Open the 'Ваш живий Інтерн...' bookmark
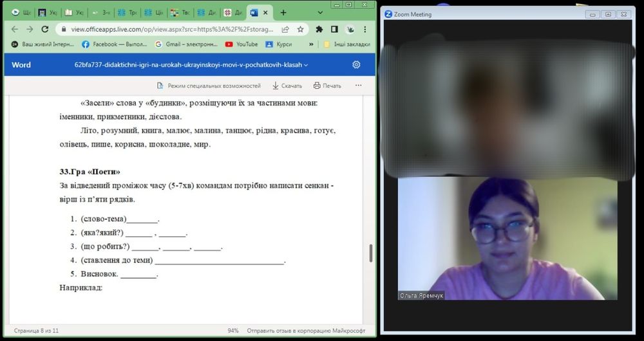The height and width of the screenshot is (341, 644). pyautogui.click(x=43, y=44)
